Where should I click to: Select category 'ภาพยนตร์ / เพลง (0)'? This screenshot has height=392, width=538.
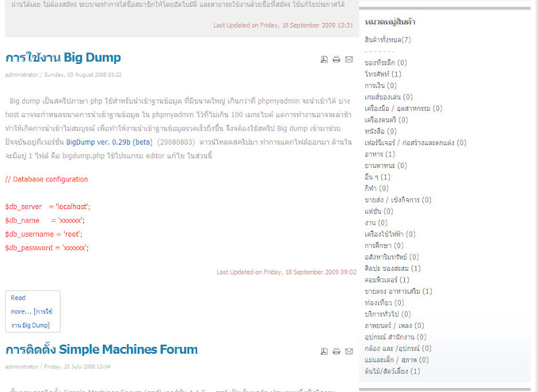(394, 325)
